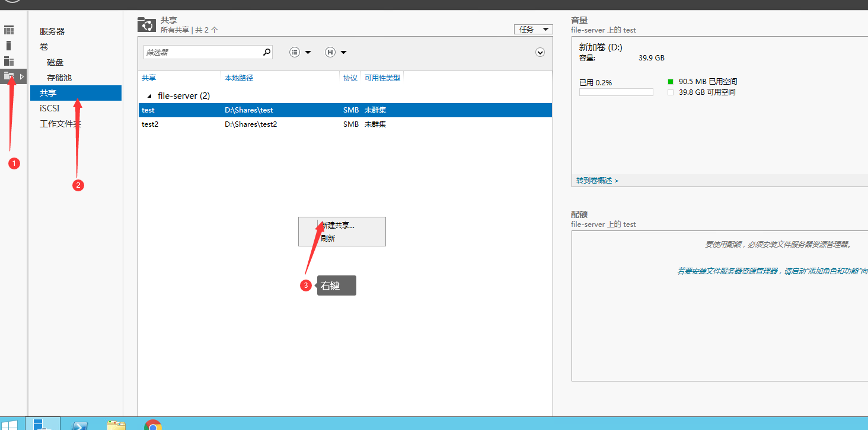Click the 39.8 GB 可用空间 legend entry
868x430 pixels.
tap(702, 92)
